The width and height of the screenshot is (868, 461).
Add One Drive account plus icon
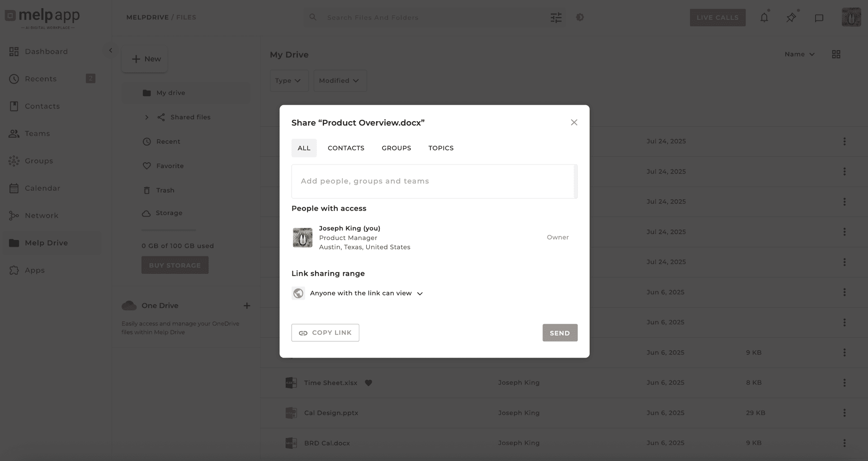[247, 306]
